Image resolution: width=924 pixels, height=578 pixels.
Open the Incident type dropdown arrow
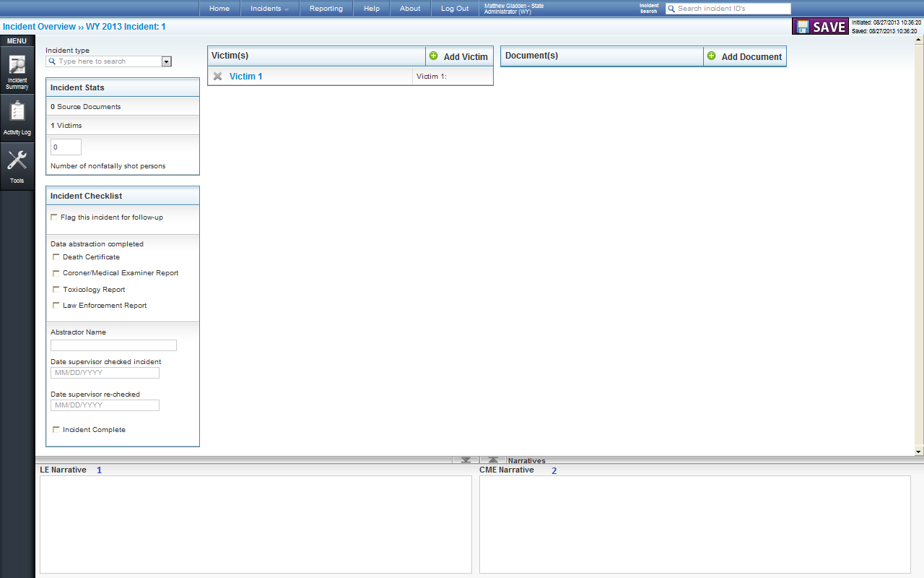point(167,61)
